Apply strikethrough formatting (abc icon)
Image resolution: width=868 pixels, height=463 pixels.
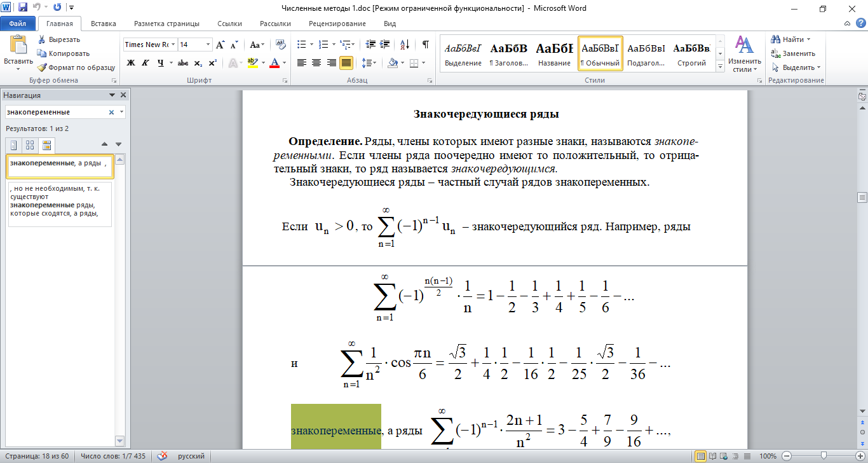pyautogui.click(x=182, y=63)
